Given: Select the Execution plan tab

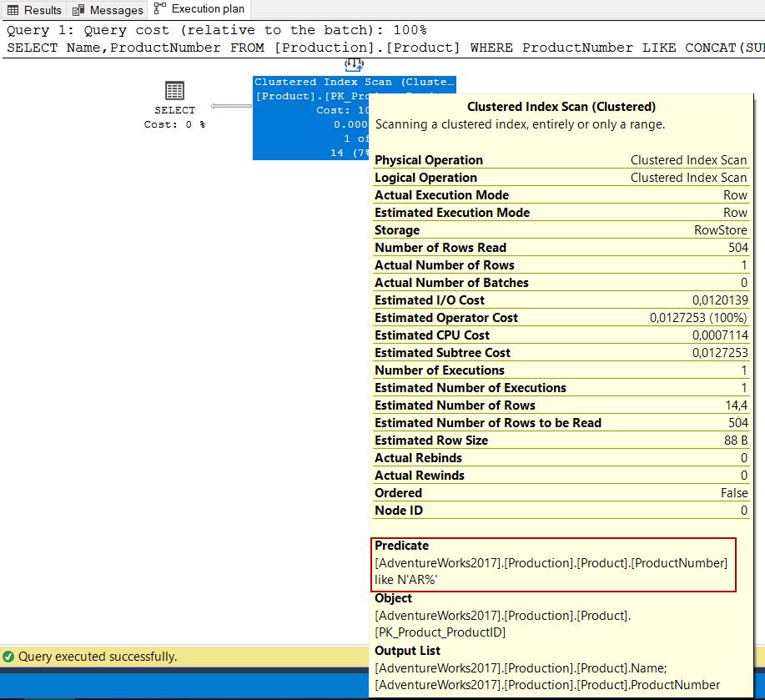Looking at the screenshot, I should (x=199, y=9).
